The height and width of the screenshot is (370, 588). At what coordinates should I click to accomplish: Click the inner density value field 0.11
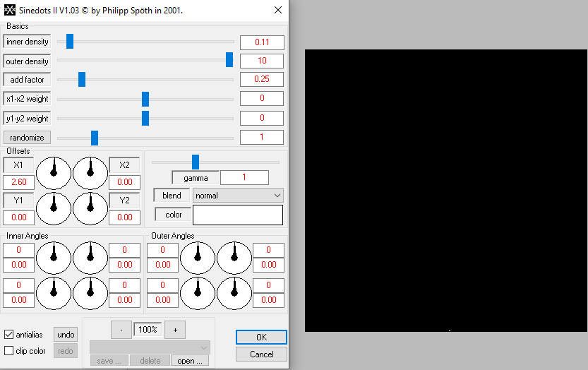(x=262, y=42)
